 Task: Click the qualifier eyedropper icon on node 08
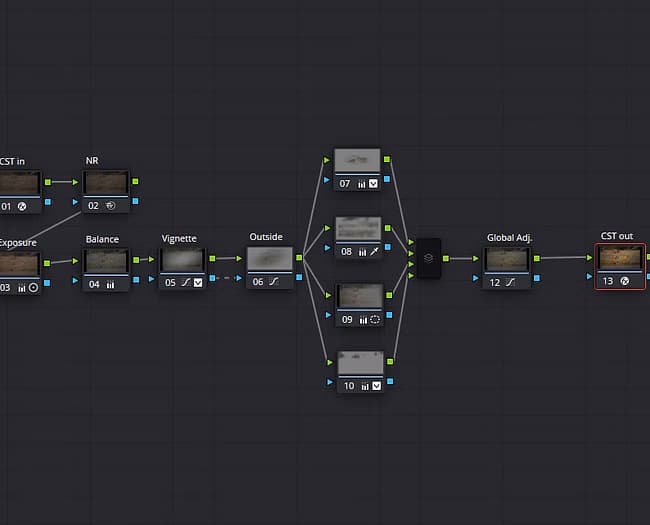pyautogui.click(x=374, y=252)
